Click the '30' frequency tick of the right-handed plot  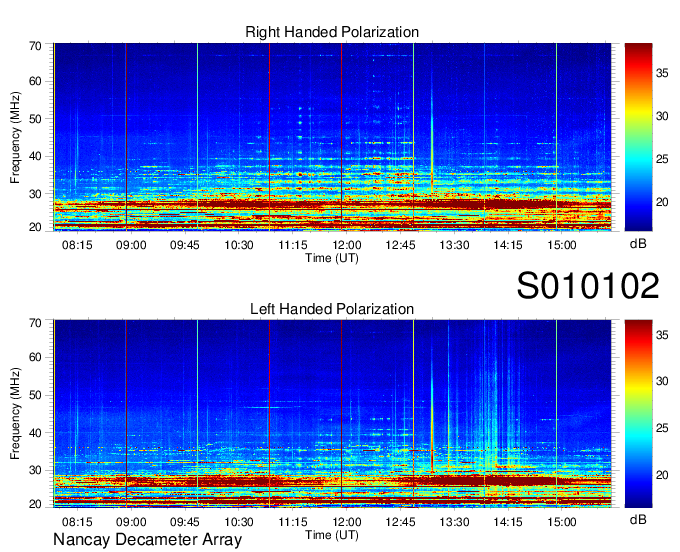35,194
